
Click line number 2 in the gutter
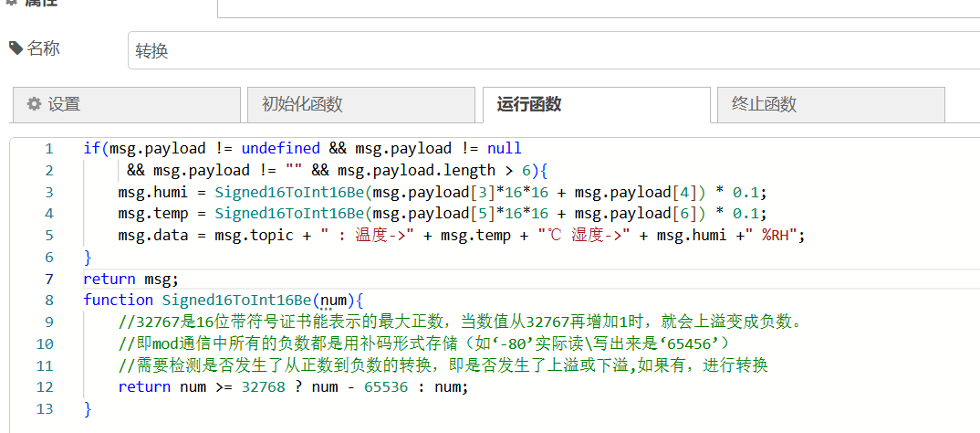click(48, 170)
